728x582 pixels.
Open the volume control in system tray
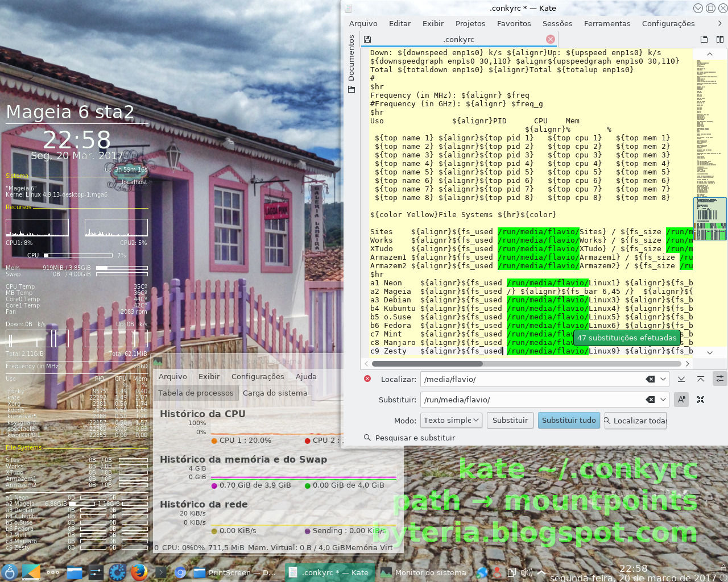[x=527, y=572]
